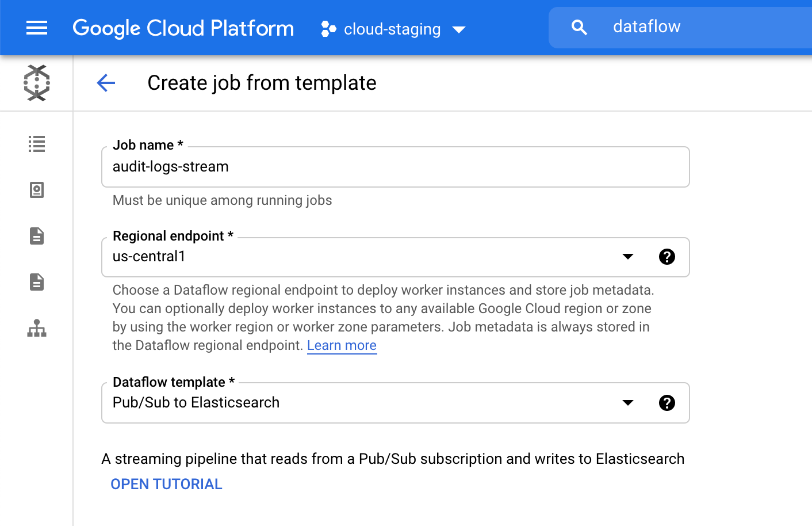Click the streaming pipeline description text
Screen dimensions: 812x526
pyautogui.click(x=393, y=459)
